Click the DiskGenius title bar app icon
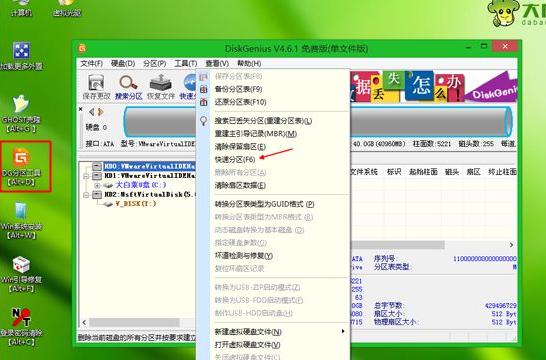Image resolution: width=546 pixels, height=360 pixels. 82,48
